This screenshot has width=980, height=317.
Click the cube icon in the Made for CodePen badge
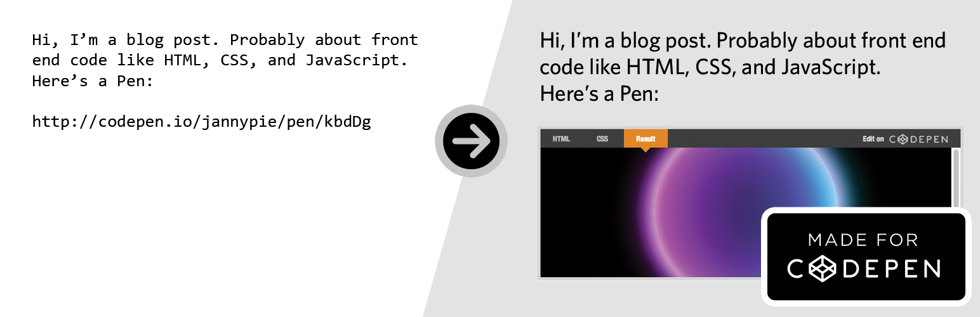(823, 268)
